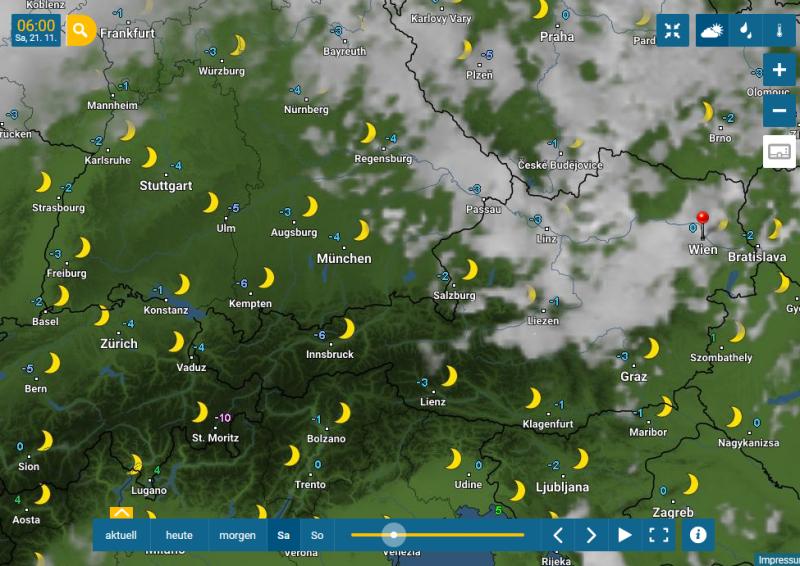Zoom out with the minus button

(x=779, y=110)
